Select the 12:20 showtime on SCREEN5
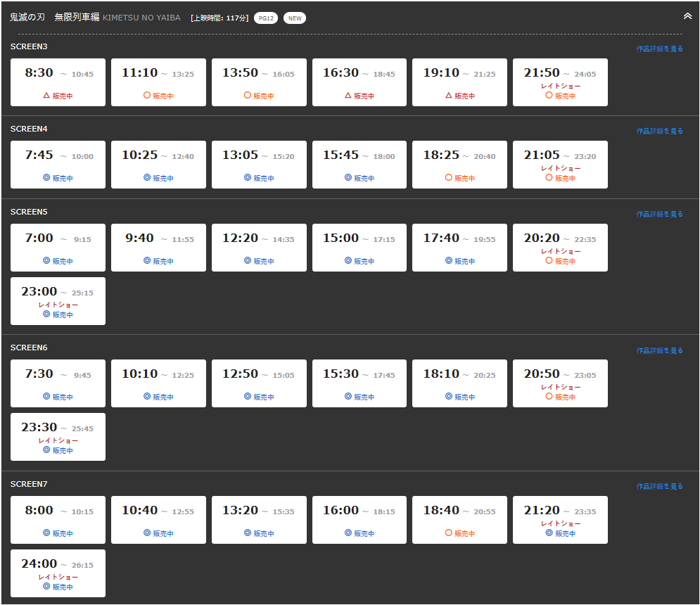Screen dimensions: 700x605 click(x=259, y=248)
